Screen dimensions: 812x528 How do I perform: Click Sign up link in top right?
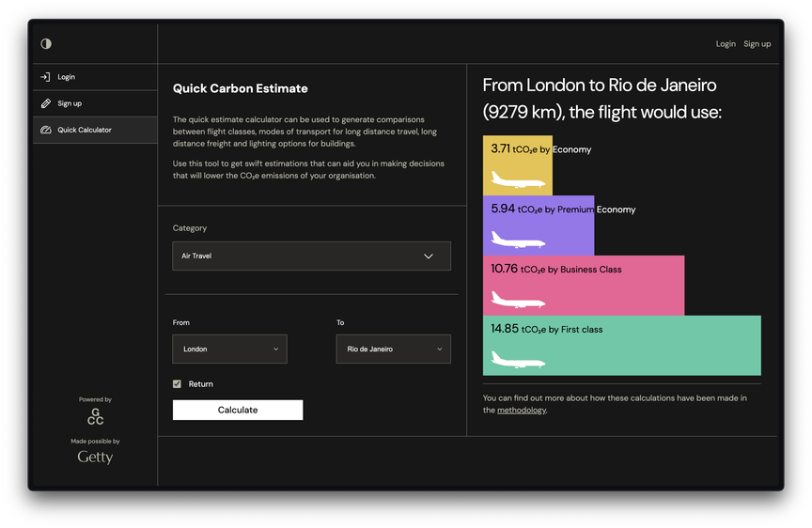(757, 44)
